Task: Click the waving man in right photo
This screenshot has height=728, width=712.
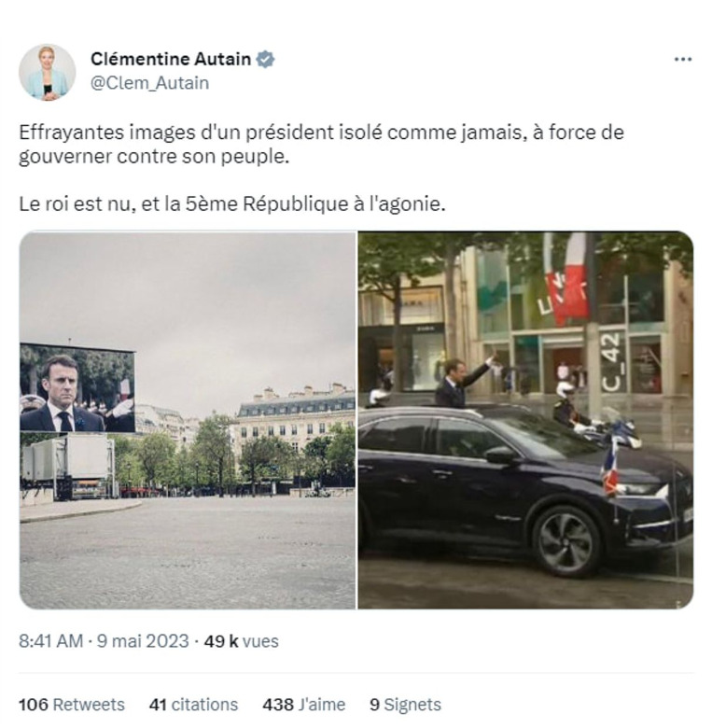Action: tap(459, 383)
